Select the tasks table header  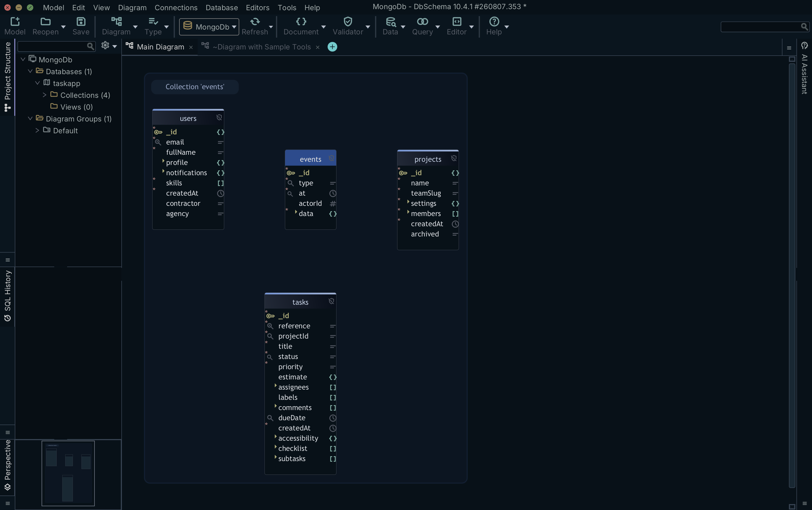coord(300,302)
